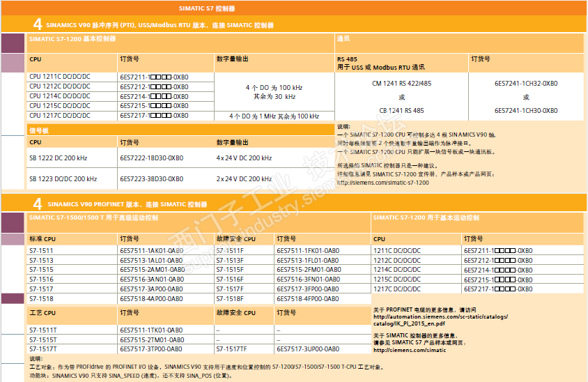Click order number 6ES7223-3BD30-0XB0
The width and height of the screenshot is (588, 382).
[x=151, y=179]
